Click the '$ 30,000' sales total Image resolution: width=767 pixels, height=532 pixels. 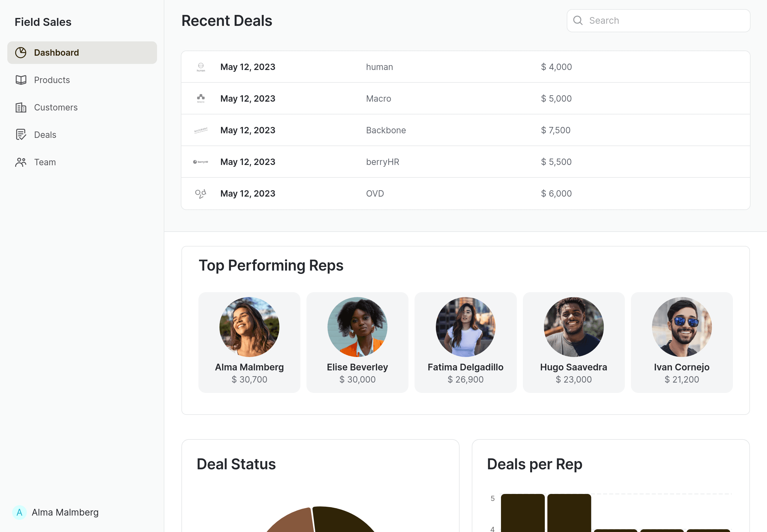[x=357, y=379]
